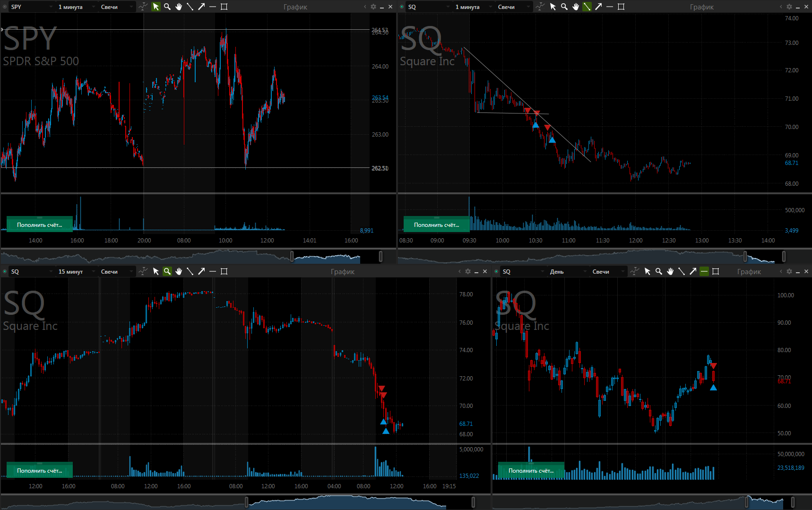
Task: Open the SPY symbol dropdown
Action: (x=32, y=7)
